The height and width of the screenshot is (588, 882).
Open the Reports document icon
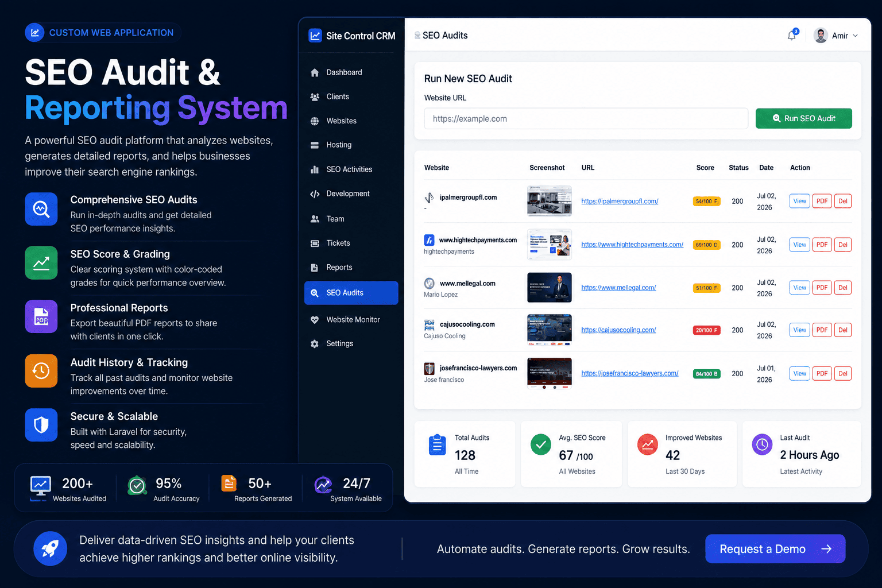(315, 268)
